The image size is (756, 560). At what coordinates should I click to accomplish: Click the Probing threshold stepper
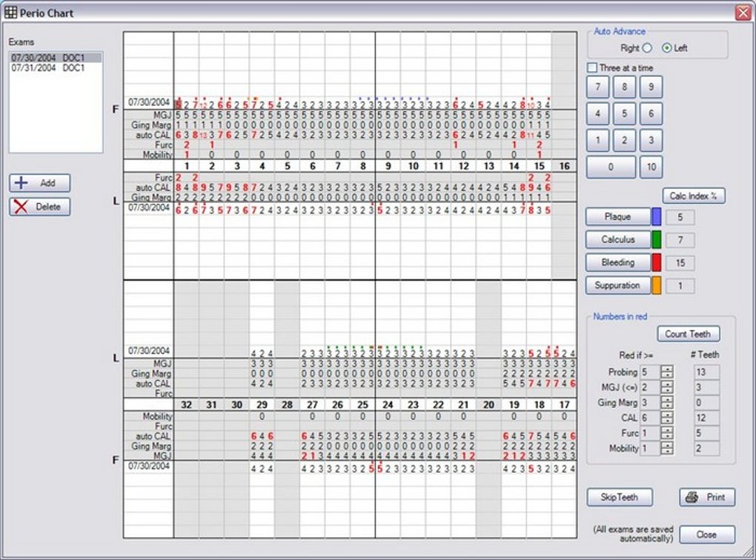[x=667, y=372]
